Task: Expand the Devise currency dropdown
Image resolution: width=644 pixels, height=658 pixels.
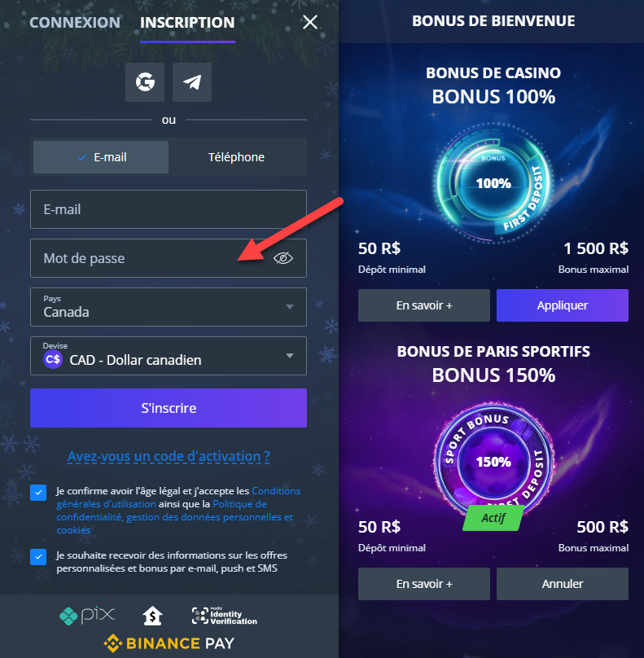Action: click(x=169, y=356)
